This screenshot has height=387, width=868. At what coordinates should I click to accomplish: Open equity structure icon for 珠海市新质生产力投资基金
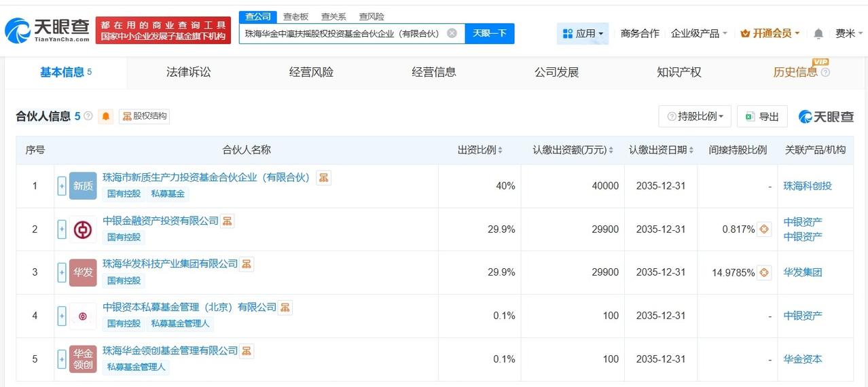click(324, 177)
